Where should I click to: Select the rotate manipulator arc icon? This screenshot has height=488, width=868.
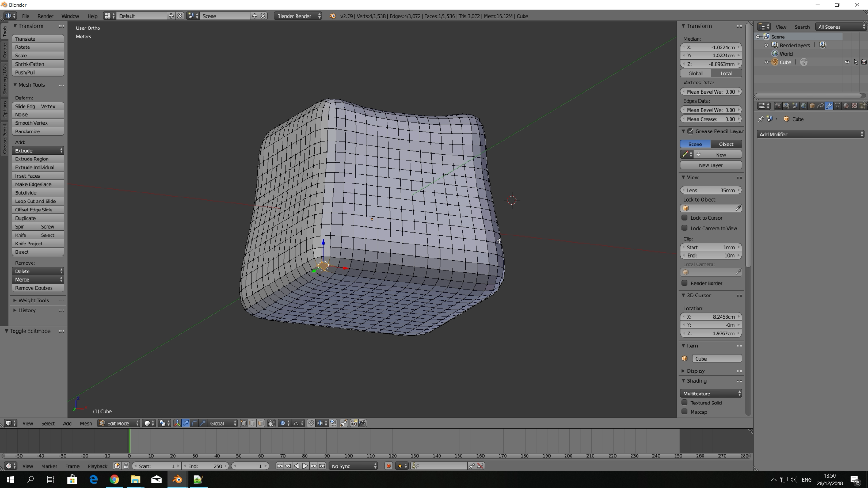194,423
